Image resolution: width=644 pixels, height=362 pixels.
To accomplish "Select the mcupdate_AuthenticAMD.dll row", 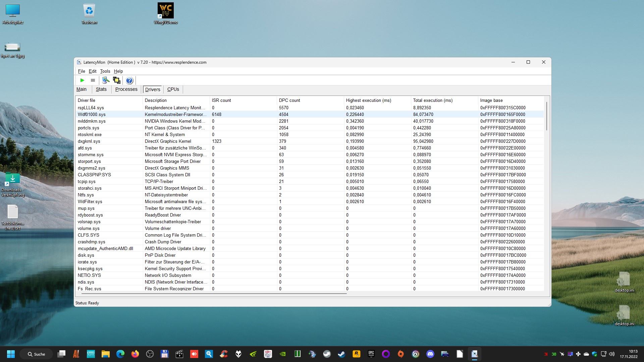I will 310,248.
